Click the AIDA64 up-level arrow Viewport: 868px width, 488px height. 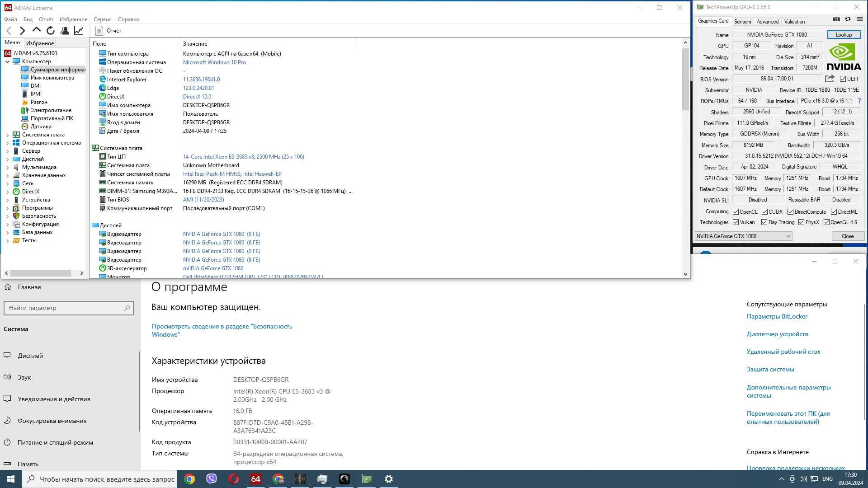(37, 30)
